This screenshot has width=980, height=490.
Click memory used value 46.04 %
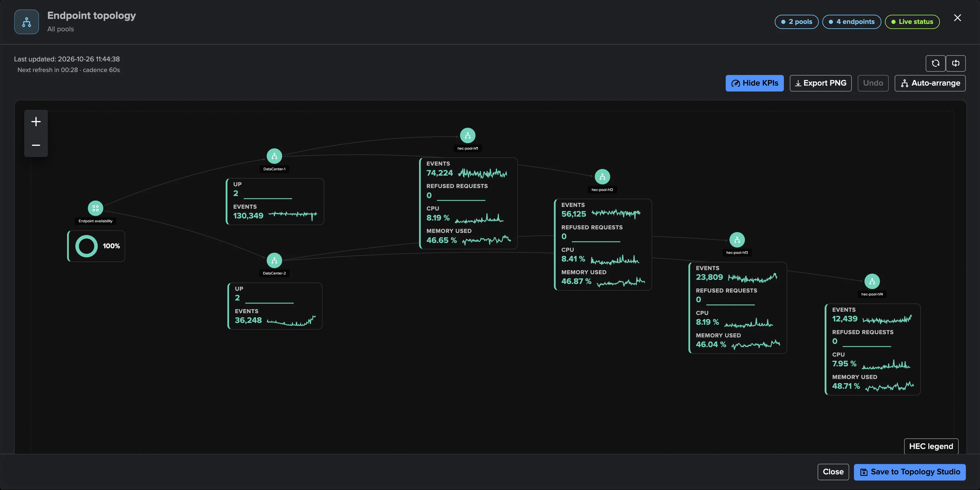(x=711, y=344)
